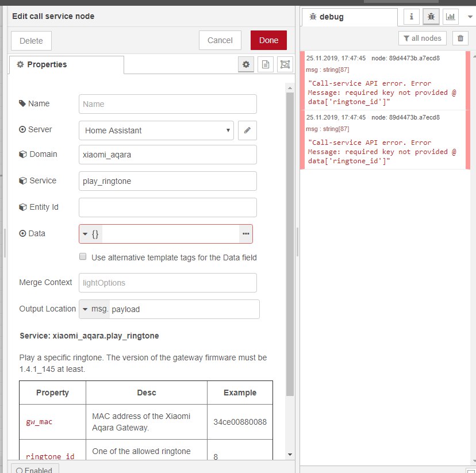Toggle alternative template tags checkbox
The width and height of the screenshot is (476, 473).
click(x=83, y=257)
